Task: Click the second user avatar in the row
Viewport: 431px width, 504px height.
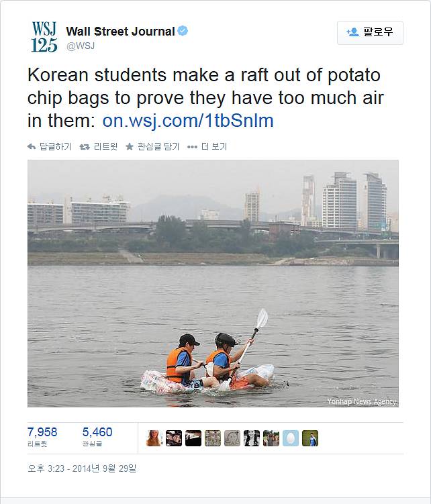Action: (174, 438)
